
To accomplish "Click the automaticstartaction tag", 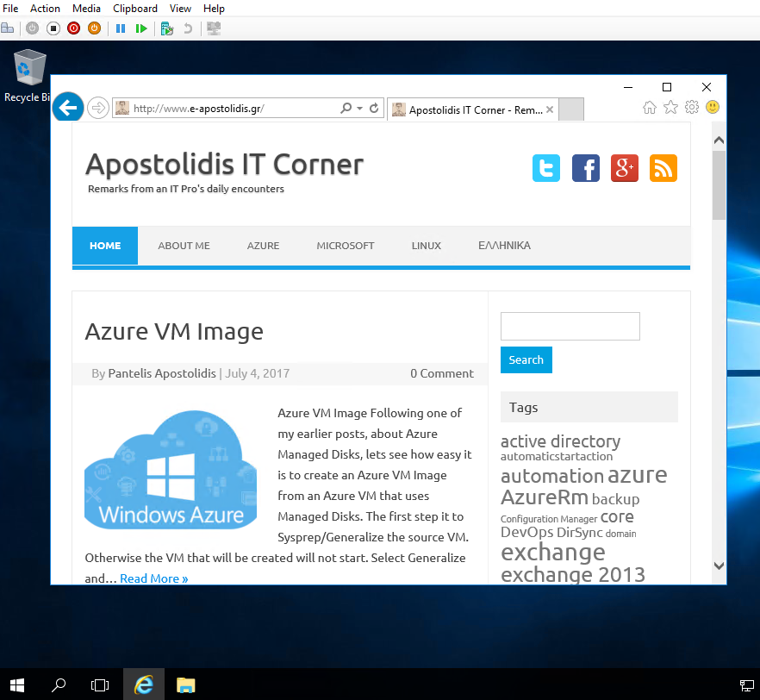I will coord(557,457).
